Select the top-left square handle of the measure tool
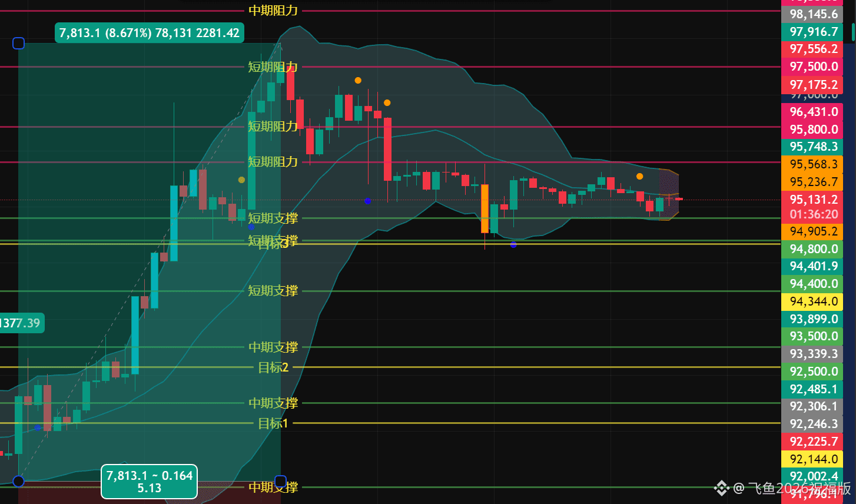 pyautogui.click(x=18, y=43)
